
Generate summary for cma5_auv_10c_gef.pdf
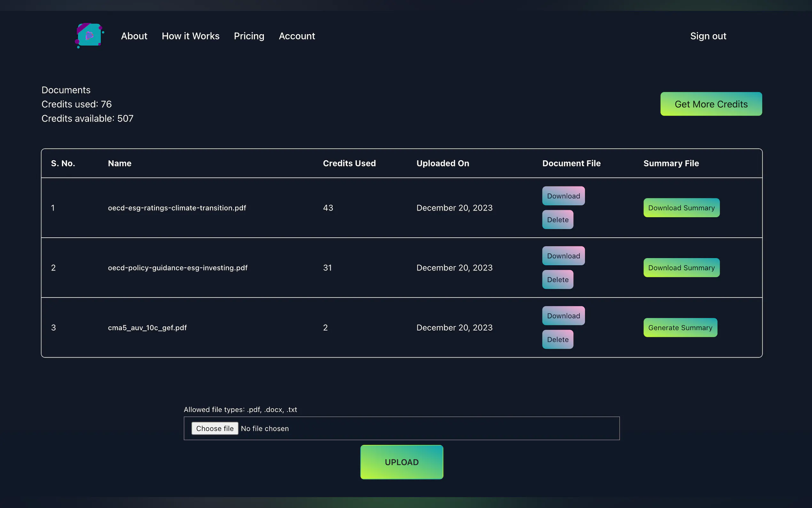click(680, 328)
